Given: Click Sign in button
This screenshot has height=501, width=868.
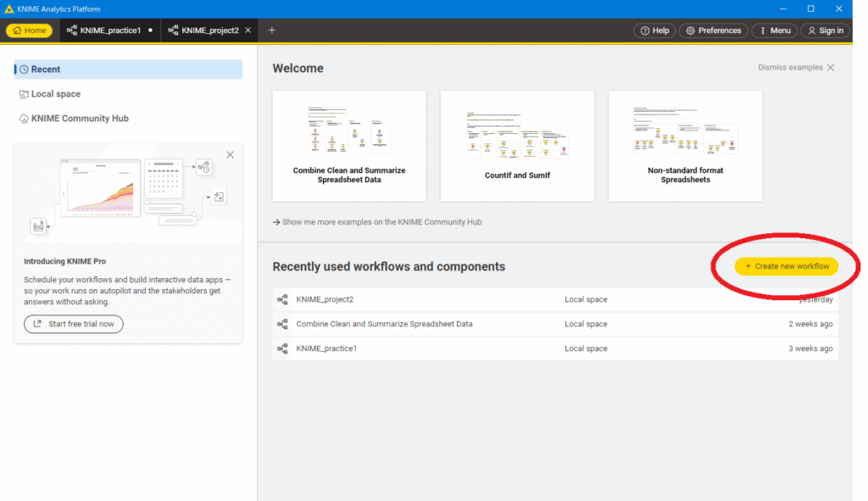Looking at the screenshot, I should (825, 31).
